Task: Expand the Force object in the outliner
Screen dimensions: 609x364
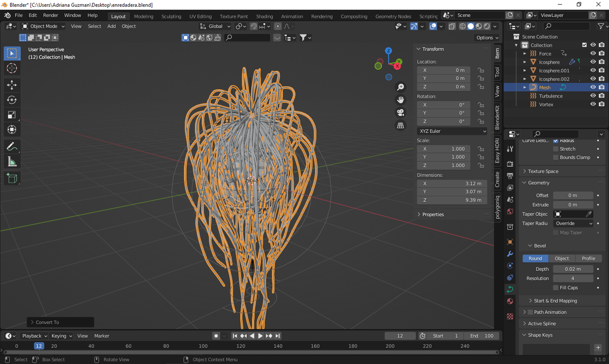Action: point(525,53)
